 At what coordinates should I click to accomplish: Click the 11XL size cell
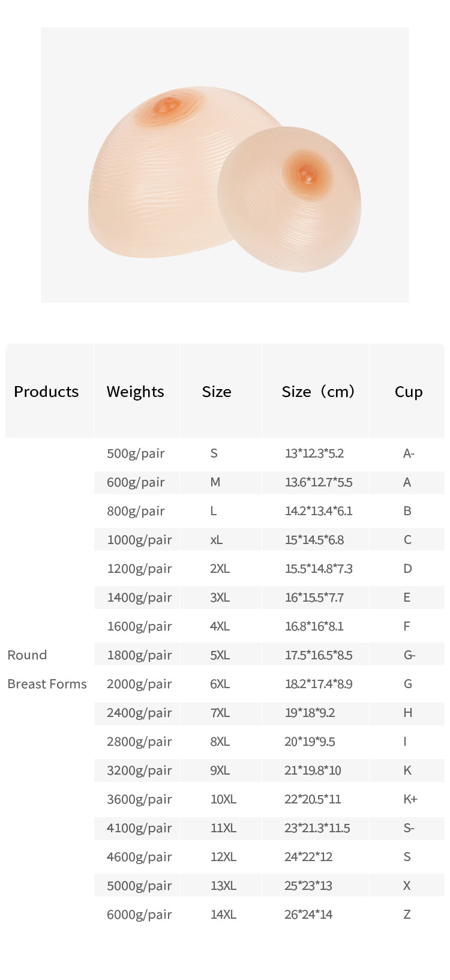[223, 828]
